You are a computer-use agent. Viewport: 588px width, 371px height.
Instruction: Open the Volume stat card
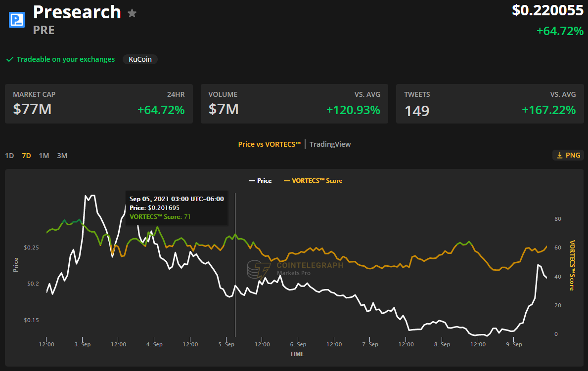(x=294, y=104)
